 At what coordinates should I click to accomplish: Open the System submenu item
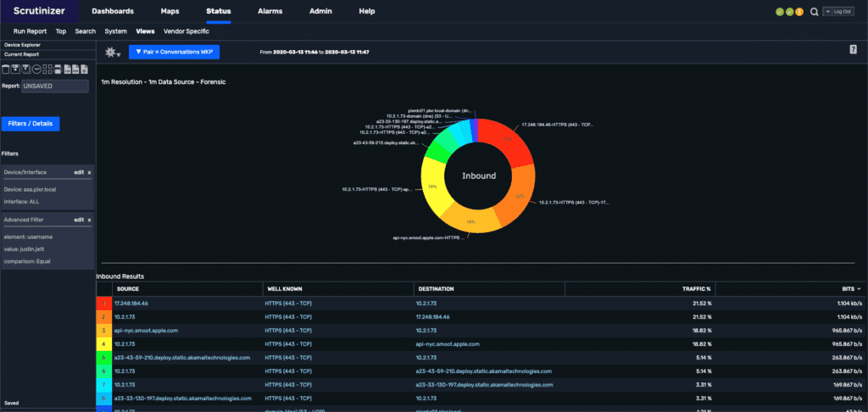click(115, 31)
